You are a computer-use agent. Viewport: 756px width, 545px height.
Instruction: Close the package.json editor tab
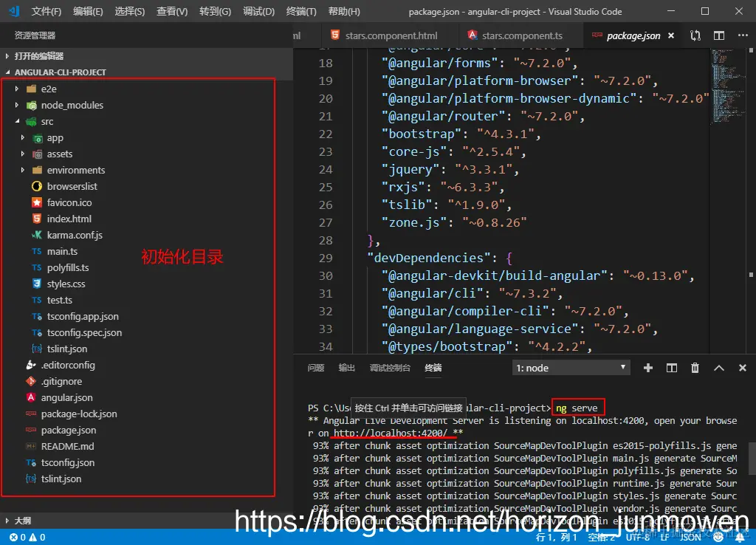(670, 35)
